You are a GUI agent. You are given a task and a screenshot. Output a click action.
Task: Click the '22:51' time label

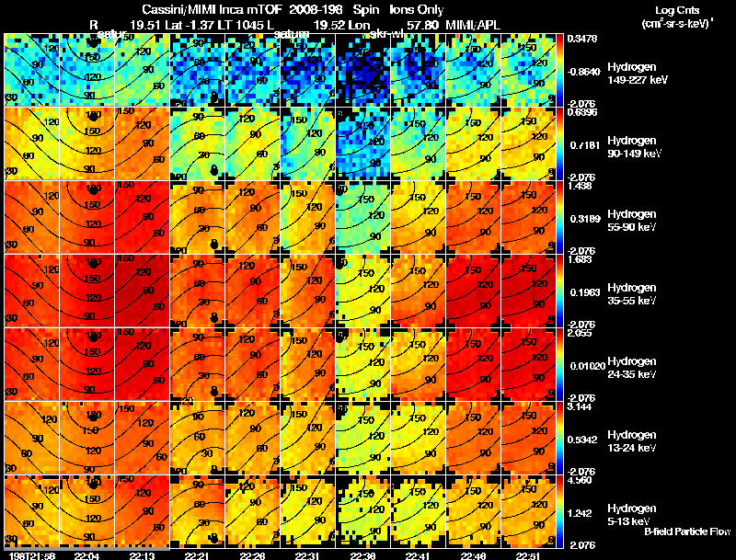[528, 555]
